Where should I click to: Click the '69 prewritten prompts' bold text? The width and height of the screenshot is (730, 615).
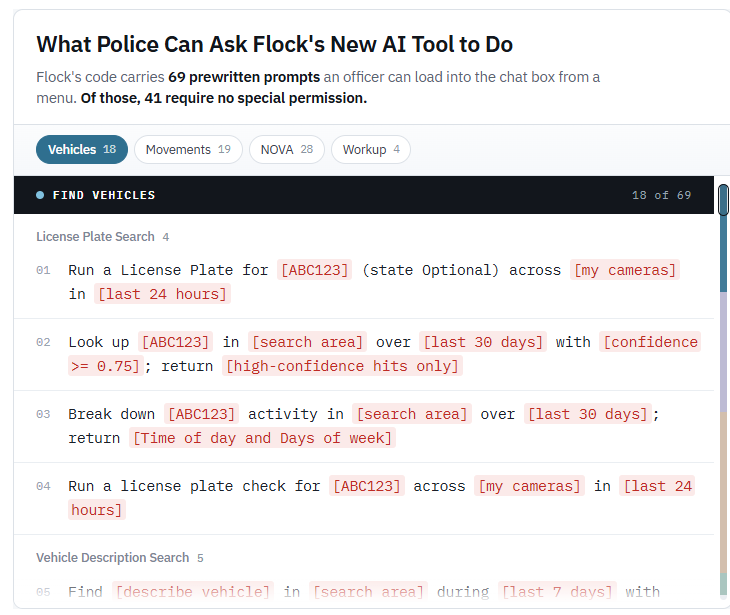[244, 77]
